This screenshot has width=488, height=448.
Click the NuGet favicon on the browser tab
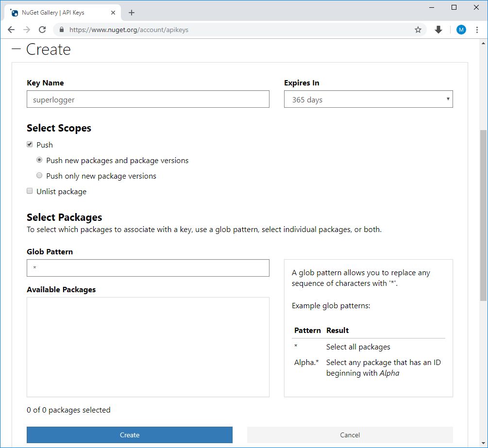tap(15, 12)
